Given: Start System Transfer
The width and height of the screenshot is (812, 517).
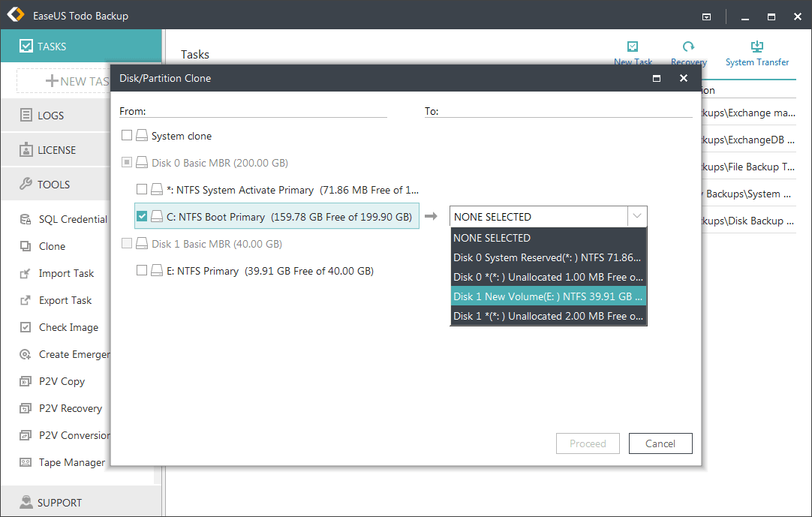Looking at the screenshot, I should [756, 53].
